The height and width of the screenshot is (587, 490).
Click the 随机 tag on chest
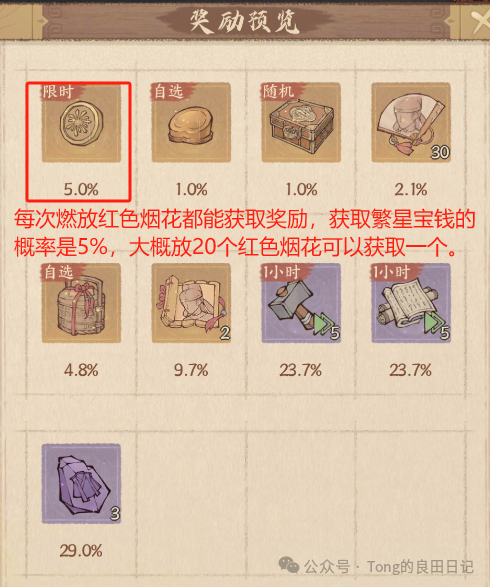[278, 92]
